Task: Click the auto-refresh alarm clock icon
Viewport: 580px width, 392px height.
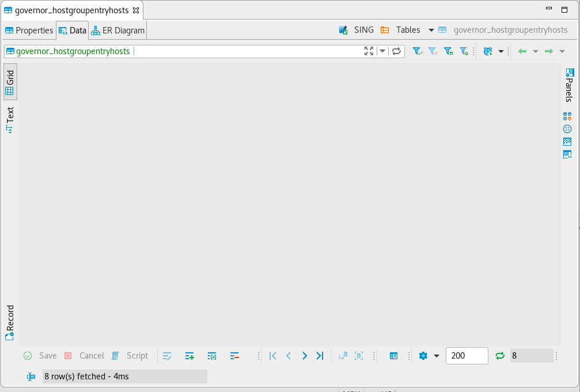Action: tap(488, 51)
